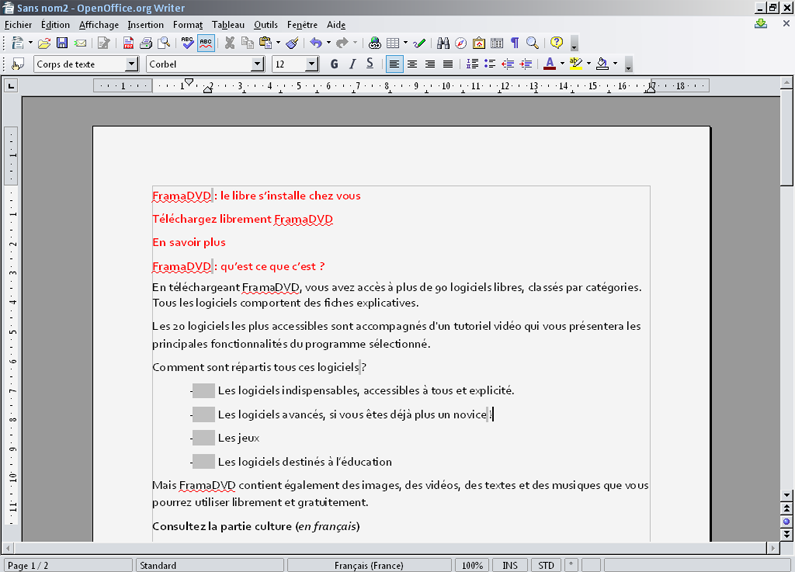
Task: Click the Edit file icon
Action: tap(104, 43)
